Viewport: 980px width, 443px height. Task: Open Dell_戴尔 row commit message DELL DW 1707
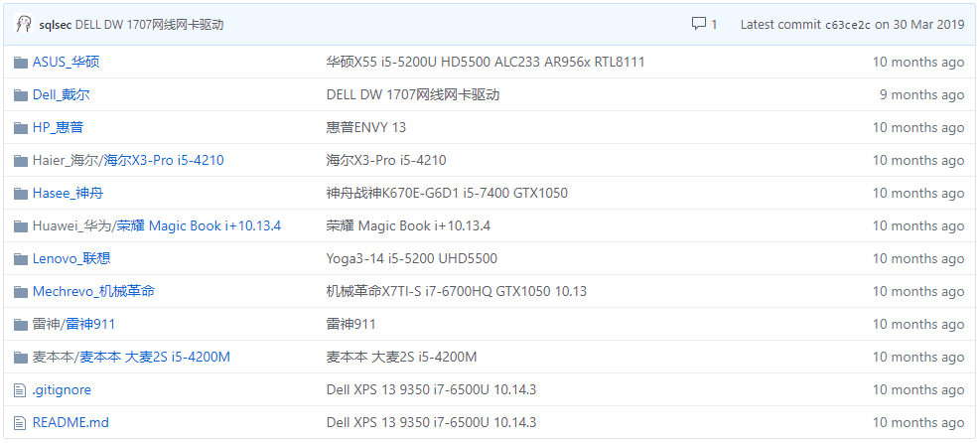click(413, 95)
